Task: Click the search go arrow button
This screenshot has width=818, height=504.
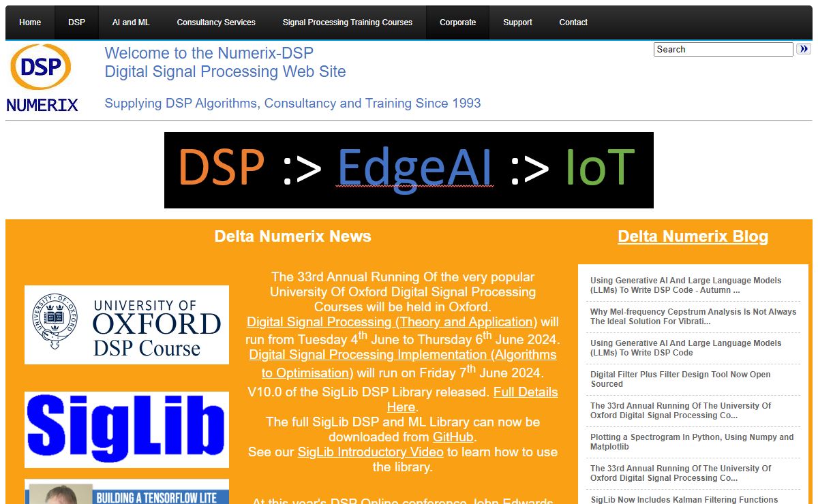Action: 804,49
